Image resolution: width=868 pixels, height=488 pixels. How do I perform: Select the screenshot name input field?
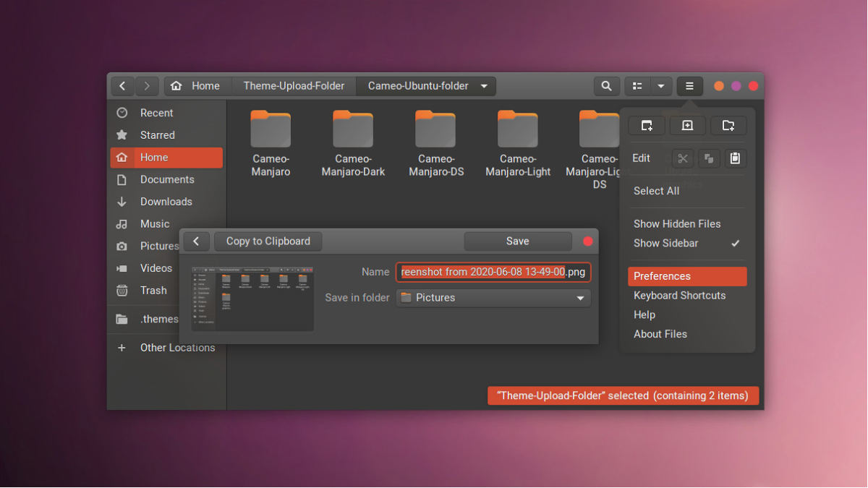pos(493,272)
